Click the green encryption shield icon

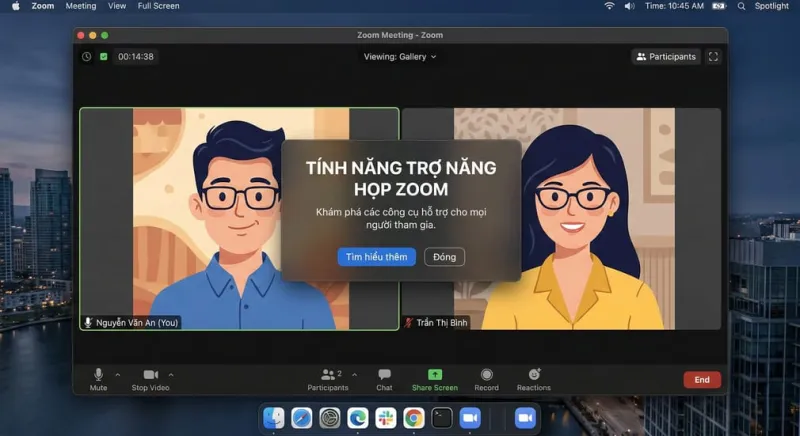coord(104,57)
